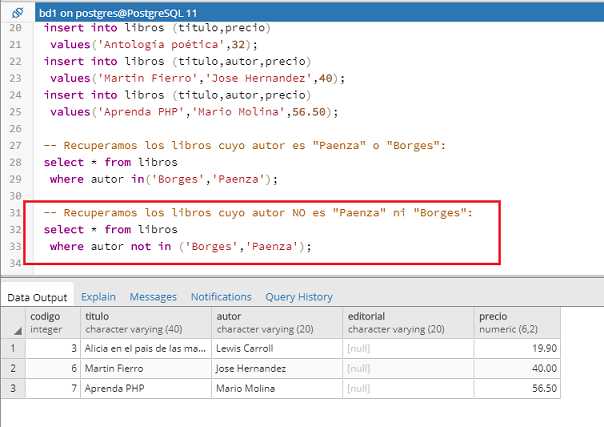Viewport: 604px width, 427px height.
Task: Select the editorial column header
Action: click(x=408, y=323)
